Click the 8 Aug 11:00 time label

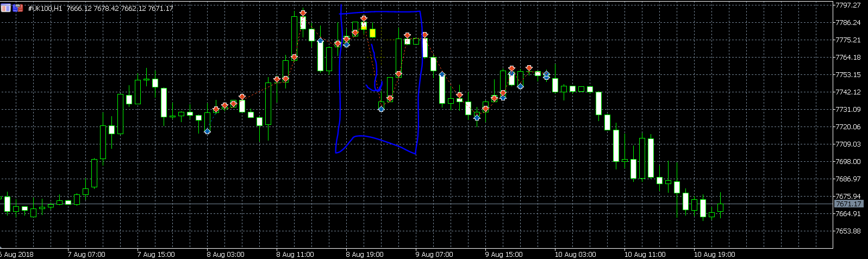pyautogui.click(x=295, y=254)
